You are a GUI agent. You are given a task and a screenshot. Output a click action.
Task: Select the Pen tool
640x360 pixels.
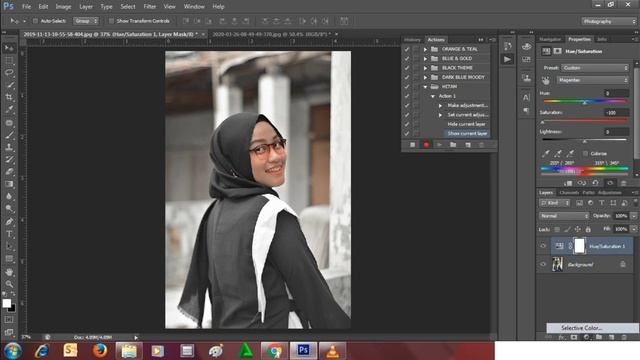[x=9, y=222]
